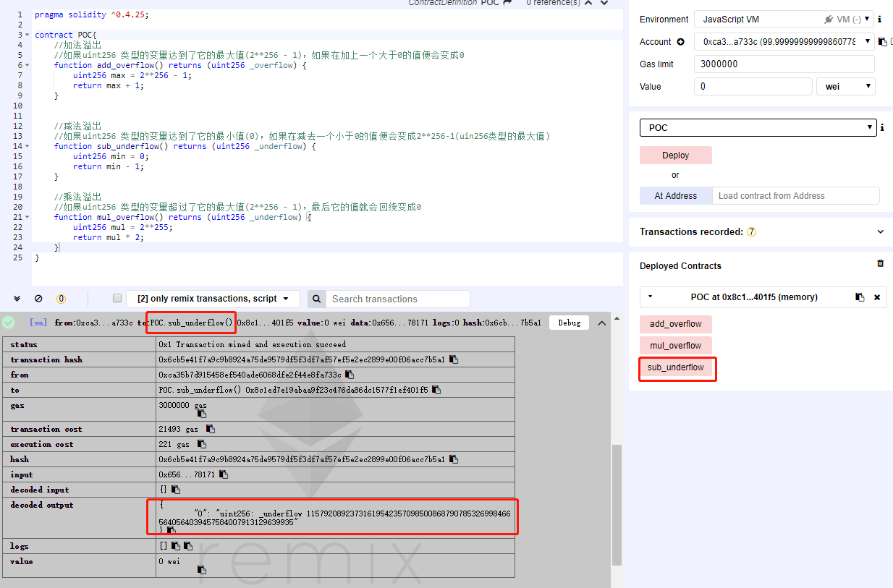Click the transactions recorded count badge

(x=751, y=232)
